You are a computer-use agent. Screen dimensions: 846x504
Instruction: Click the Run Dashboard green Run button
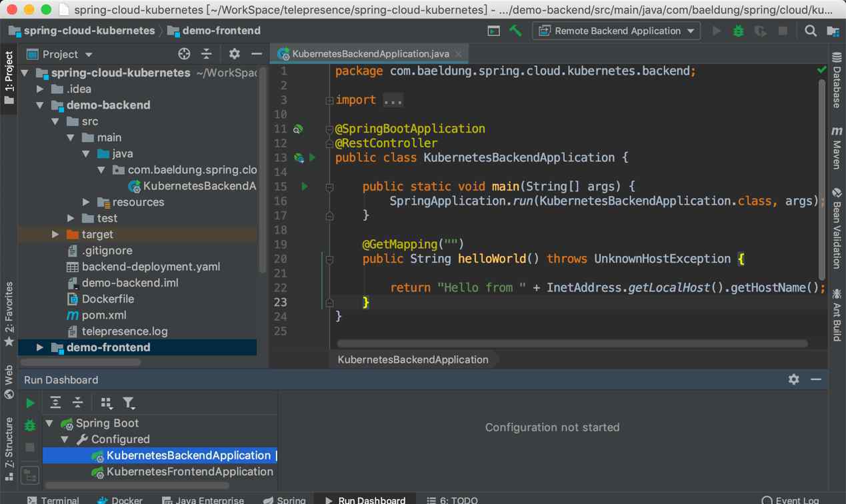(x=30, y=403)
